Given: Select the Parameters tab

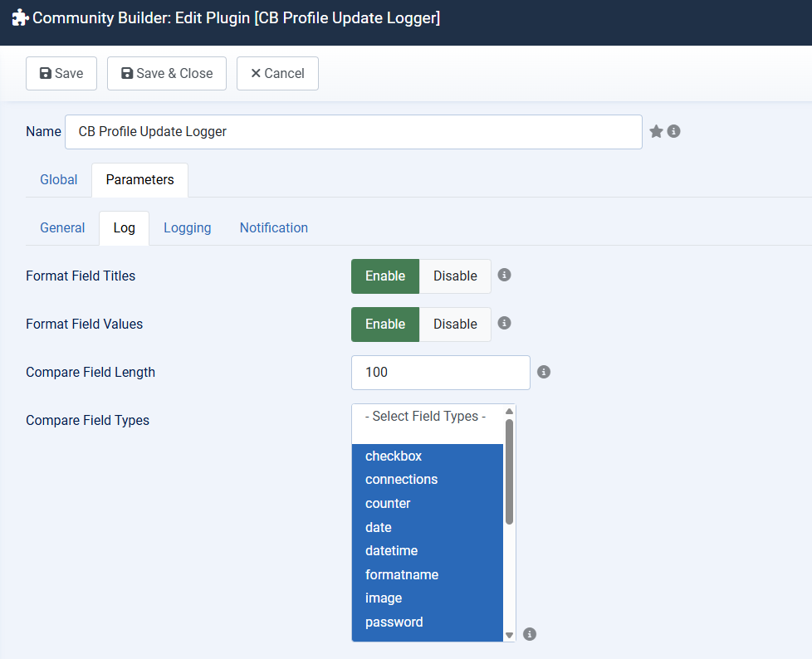Looking at the screenshot, I should click(139, 179).
